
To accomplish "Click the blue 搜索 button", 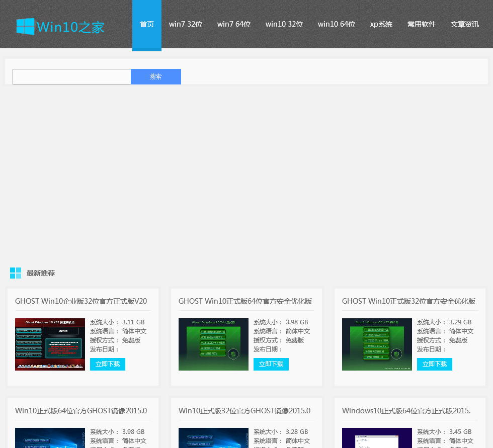I will coord(156,76).
